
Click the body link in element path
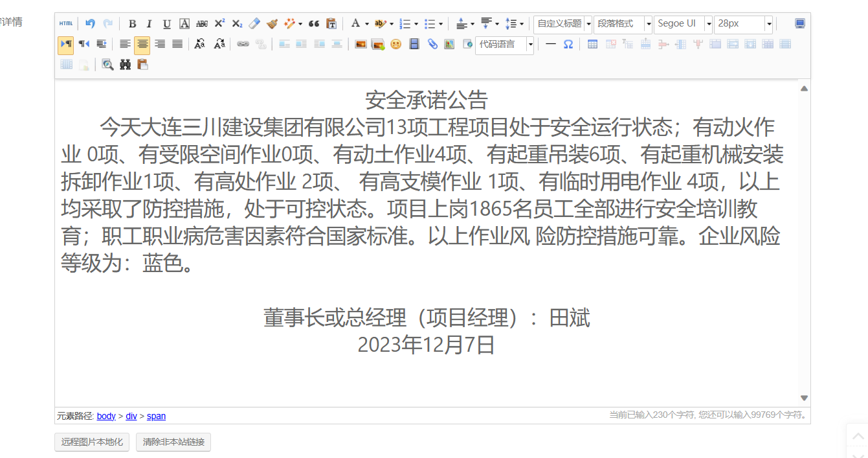click(106, 417)
